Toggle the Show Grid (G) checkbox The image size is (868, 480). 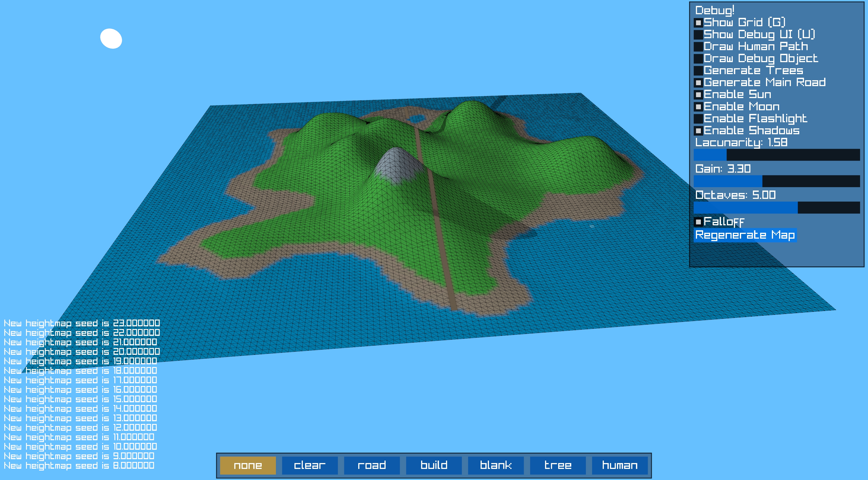click(x=698, y=23)
